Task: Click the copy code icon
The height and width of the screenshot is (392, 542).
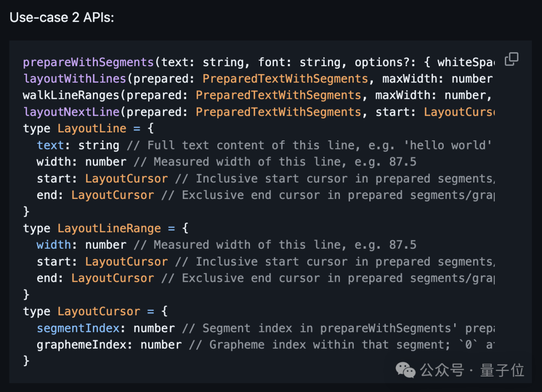Action: coord(511,59)
